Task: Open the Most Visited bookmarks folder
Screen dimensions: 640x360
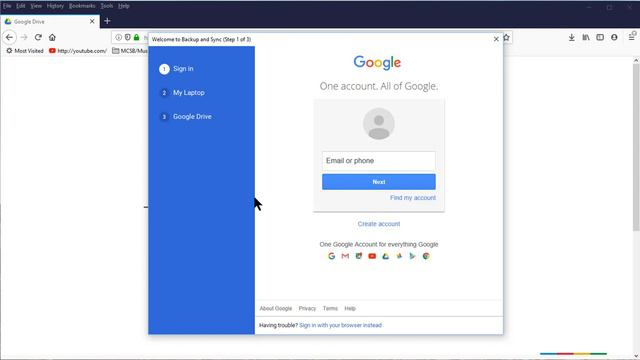Action: pos(24,51)
